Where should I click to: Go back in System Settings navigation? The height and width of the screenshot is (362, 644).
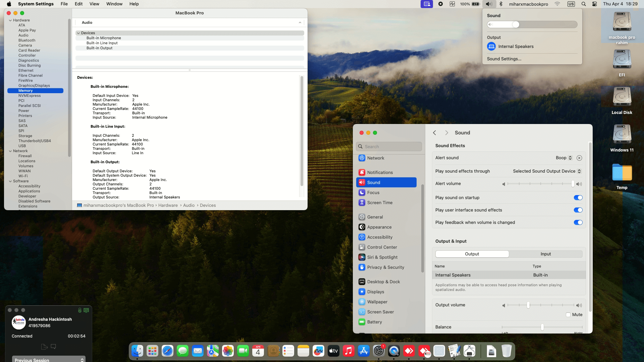(435, 133)
